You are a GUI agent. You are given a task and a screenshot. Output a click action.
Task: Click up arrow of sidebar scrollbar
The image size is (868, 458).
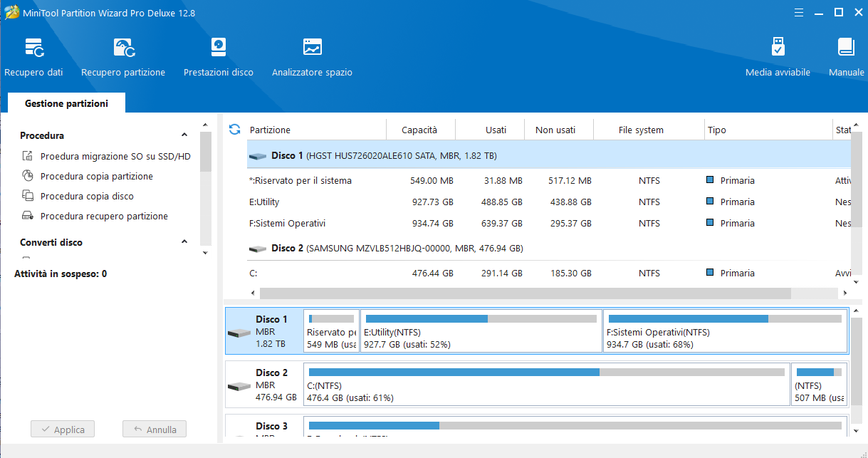click(x=206, y=124)
